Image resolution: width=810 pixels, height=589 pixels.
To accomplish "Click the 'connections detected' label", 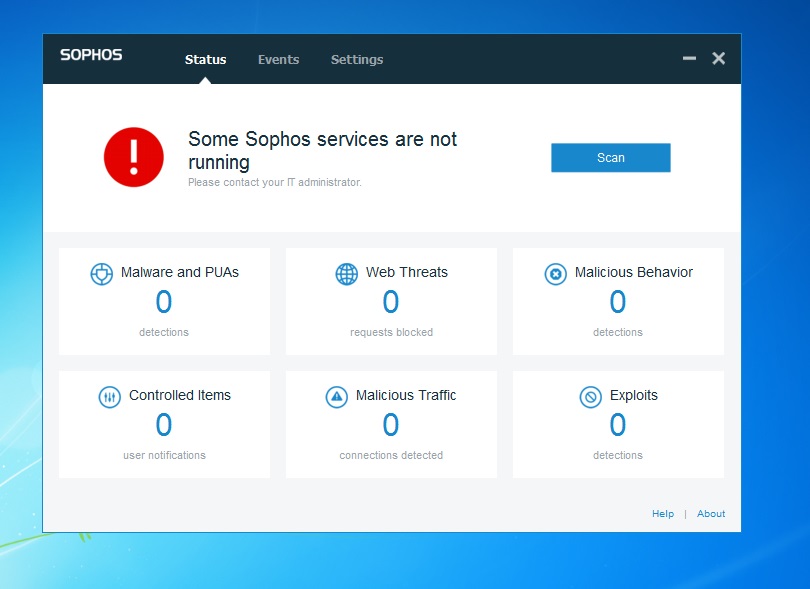I will pos(391,455).
